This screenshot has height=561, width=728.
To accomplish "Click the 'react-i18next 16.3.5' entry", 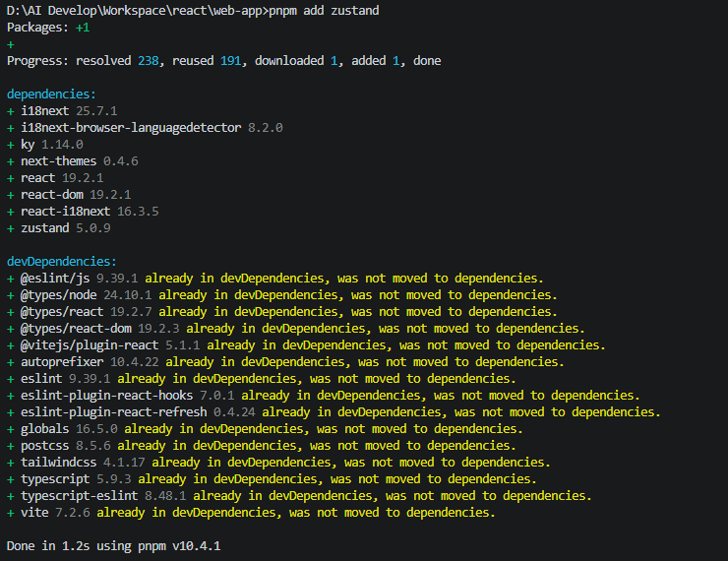I will [x=83, y=212].
